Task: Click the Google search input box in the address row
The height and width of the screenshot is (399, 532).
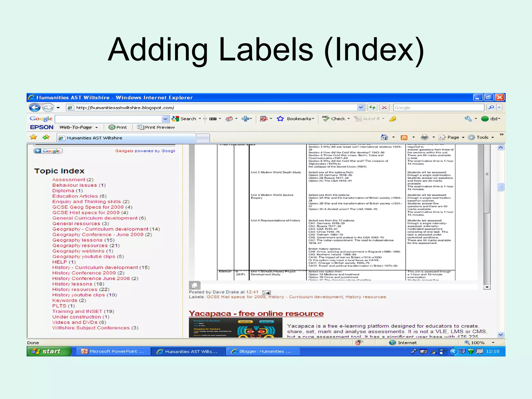Action: [438, 108]
